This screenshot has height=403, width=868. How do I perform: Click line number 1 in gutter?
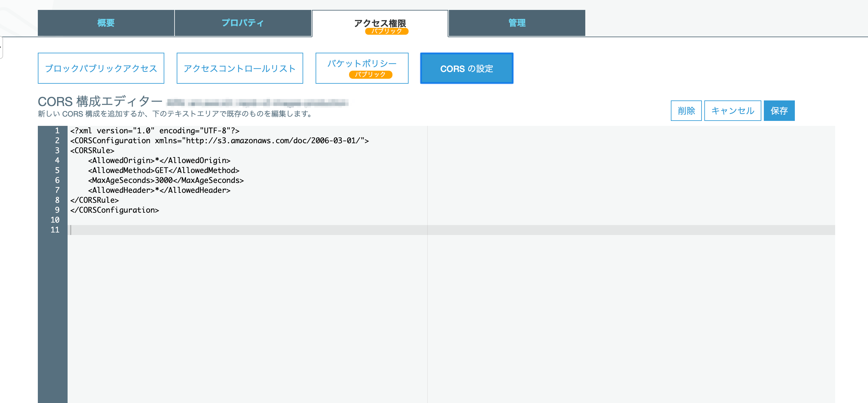click(x=57, y=131)
